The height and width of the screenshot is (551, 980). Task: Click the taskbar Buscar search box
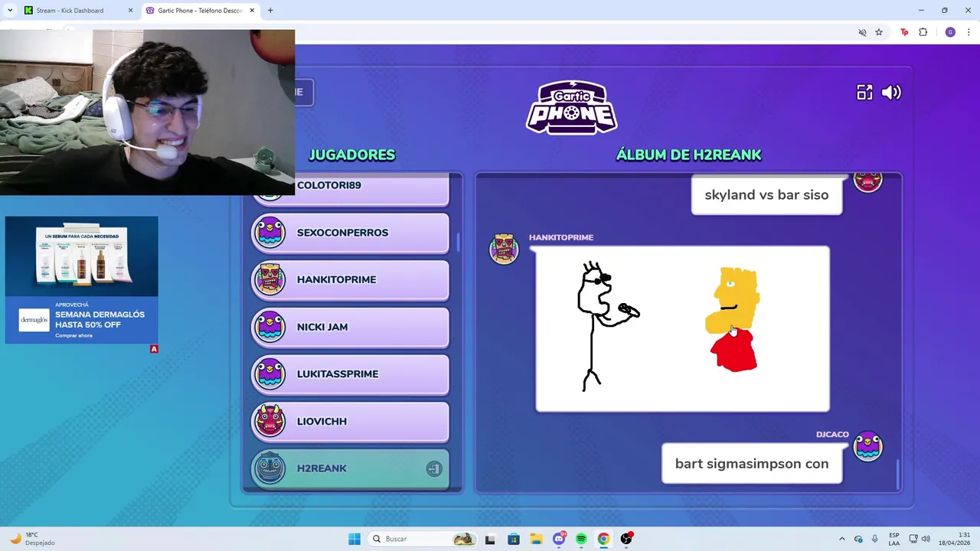pyautogui.click(x=423, y=539)
